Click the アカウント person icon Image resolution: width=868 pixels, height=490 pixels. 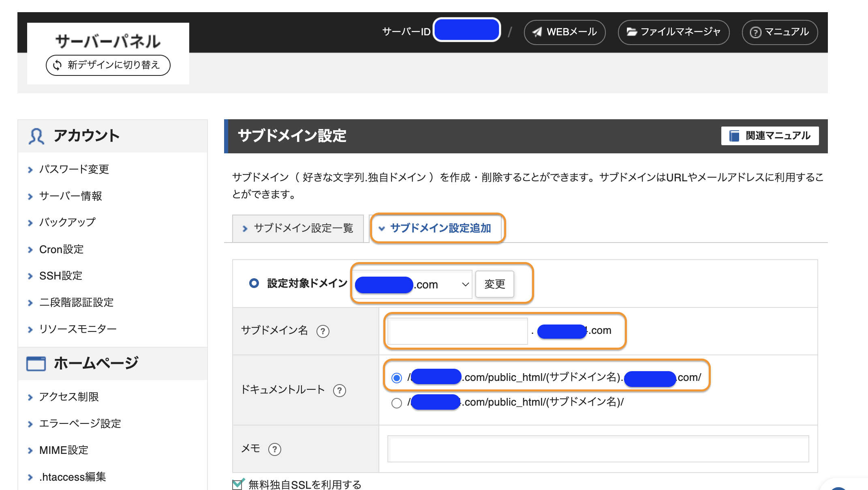coord(36,135)
